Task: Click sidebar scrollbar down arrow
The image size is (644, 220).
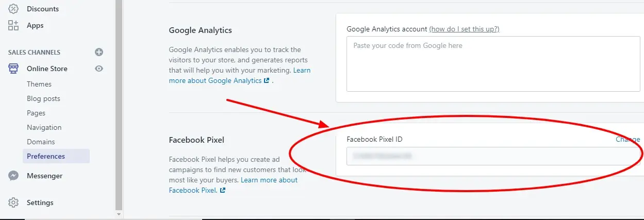Action: (119, 214)
